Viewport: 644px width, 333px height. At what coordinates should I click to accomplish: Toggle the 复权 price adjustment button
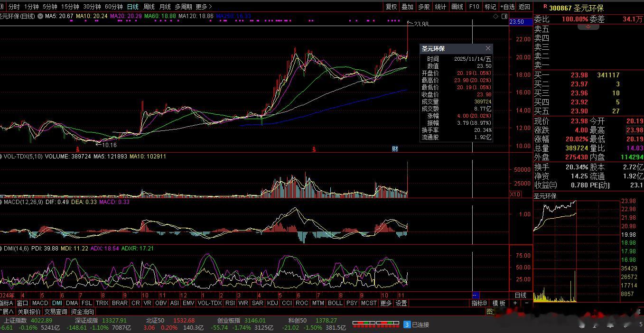coord(391,7)
